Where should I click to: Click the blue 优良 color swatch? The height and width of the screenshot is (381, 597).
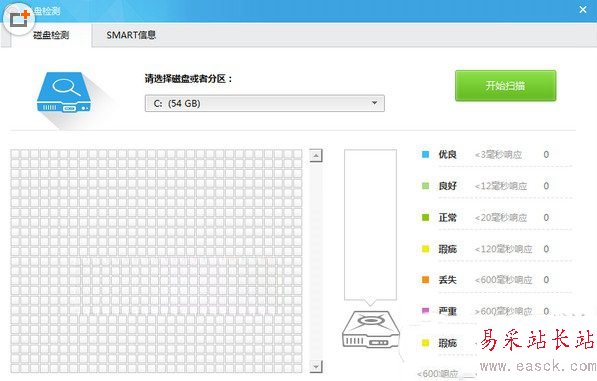(426, 154)
